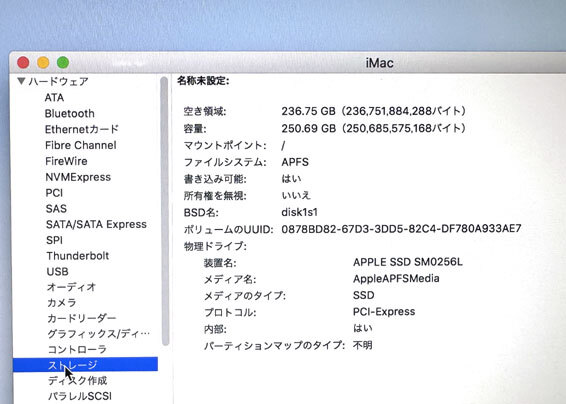Click the sidebar vertical scrollbar
This screenshot has width=566, height=404.
click(x=165, y=211)
